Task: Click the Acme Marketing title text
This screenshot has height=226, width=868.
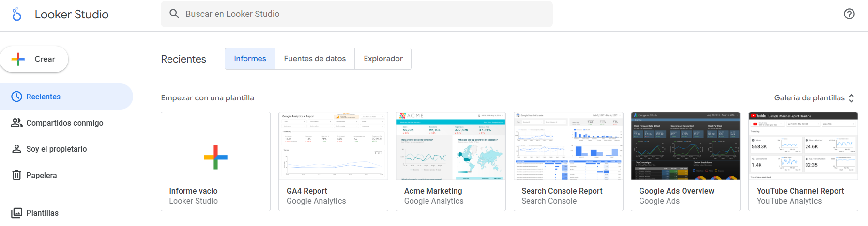Action: coord(433,191)
